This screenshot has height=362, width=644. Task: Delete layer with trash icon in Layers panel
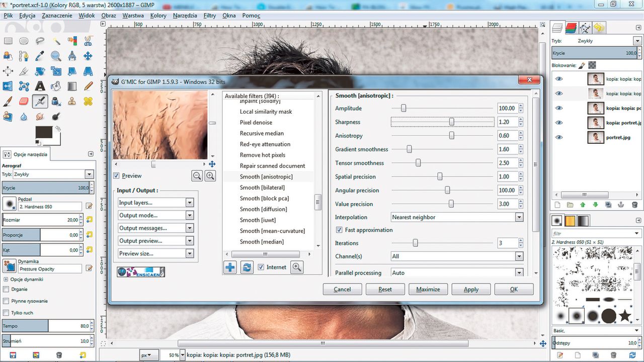click(x=634, y=205)
